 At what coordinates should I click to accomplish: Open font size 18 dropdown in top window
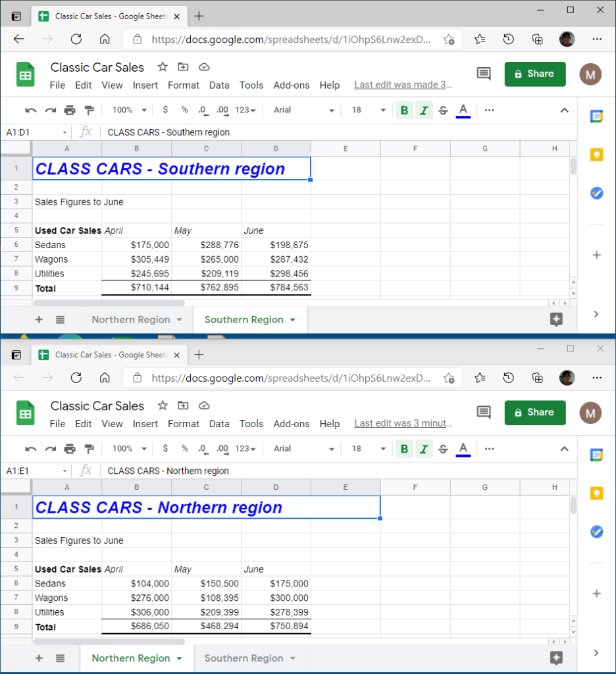369,110
